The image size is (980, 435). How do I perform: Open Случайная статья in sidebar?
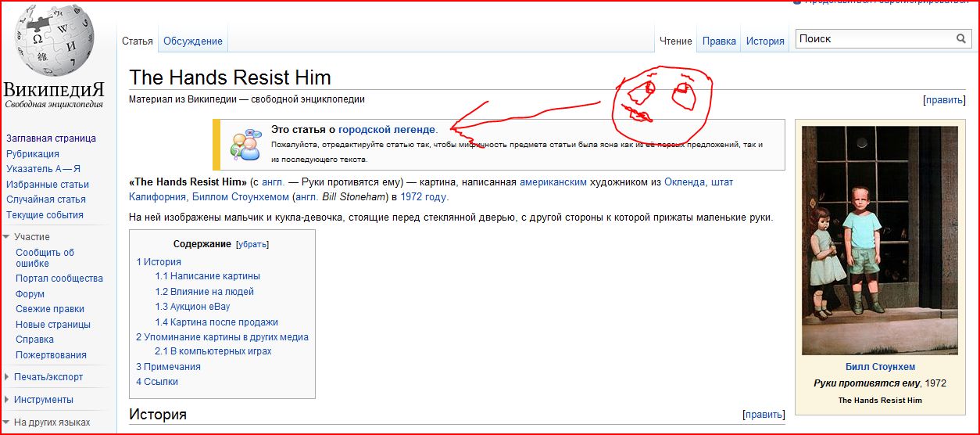[45, 200]
